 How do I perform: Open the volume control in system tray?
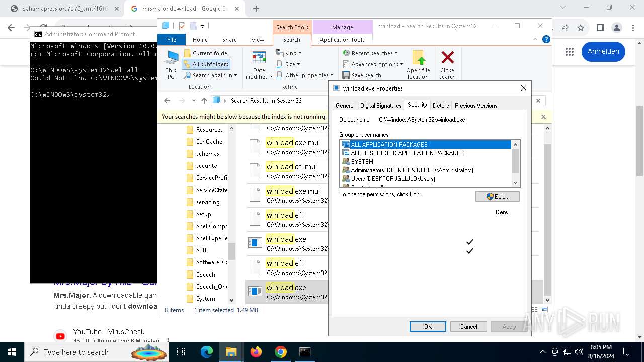579,352
